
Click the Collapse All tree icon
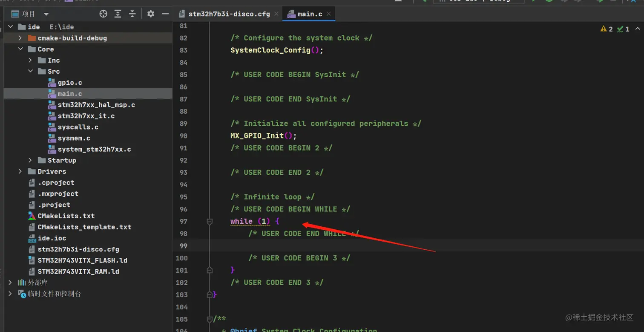[x=132, y=14]
